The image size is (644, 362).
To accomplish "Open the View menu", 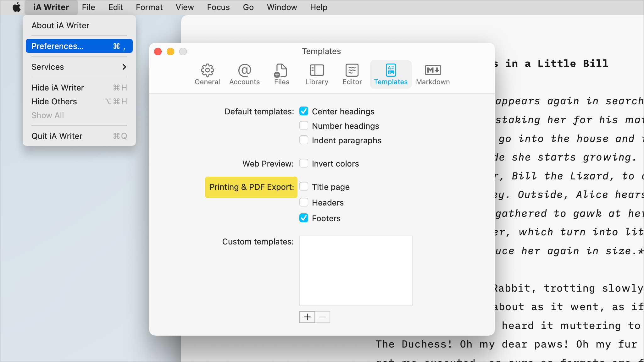I will point(185,7).
